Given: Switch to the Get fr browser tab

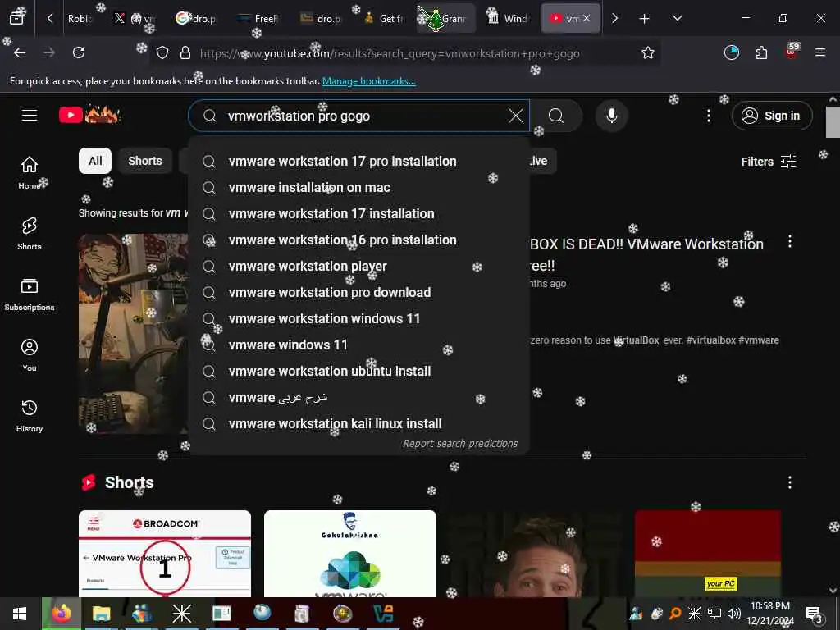Looking at the screenshot, I should [385, 19].
